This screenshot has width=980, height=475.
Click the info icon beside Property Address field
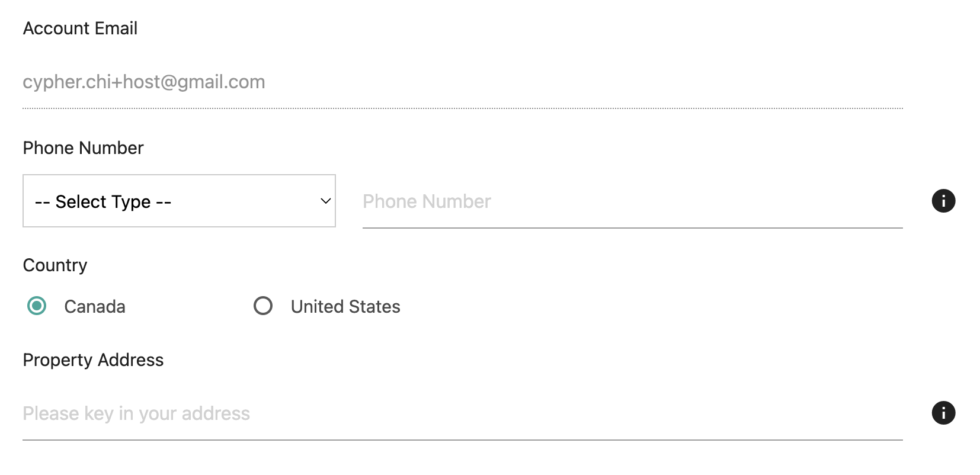click(943, 413)
